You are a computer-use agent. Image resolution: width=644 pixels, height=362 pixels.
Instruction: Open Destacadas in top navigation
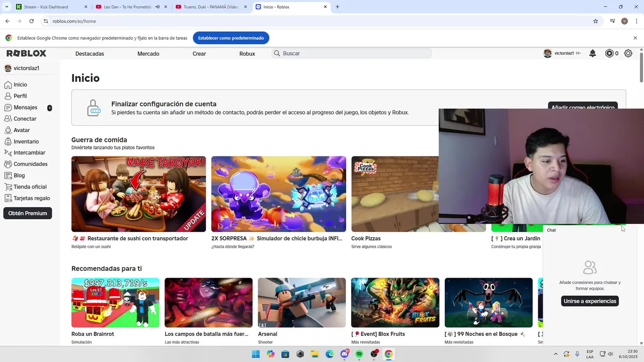pyautogui.click(x=90, y=54)
